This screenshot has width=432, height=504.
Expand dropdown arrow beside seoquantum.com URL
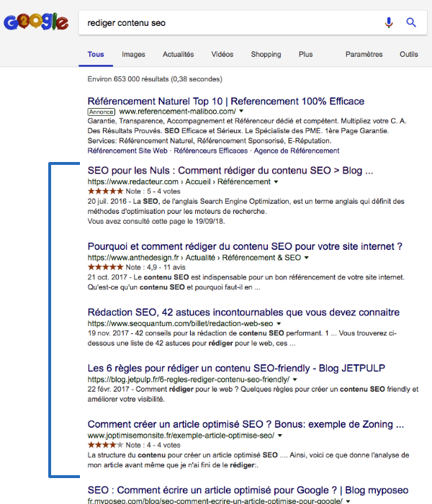279,324
